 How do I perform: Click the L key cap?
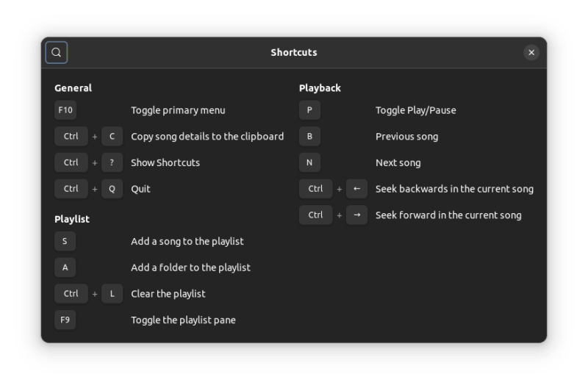[112, 294]
